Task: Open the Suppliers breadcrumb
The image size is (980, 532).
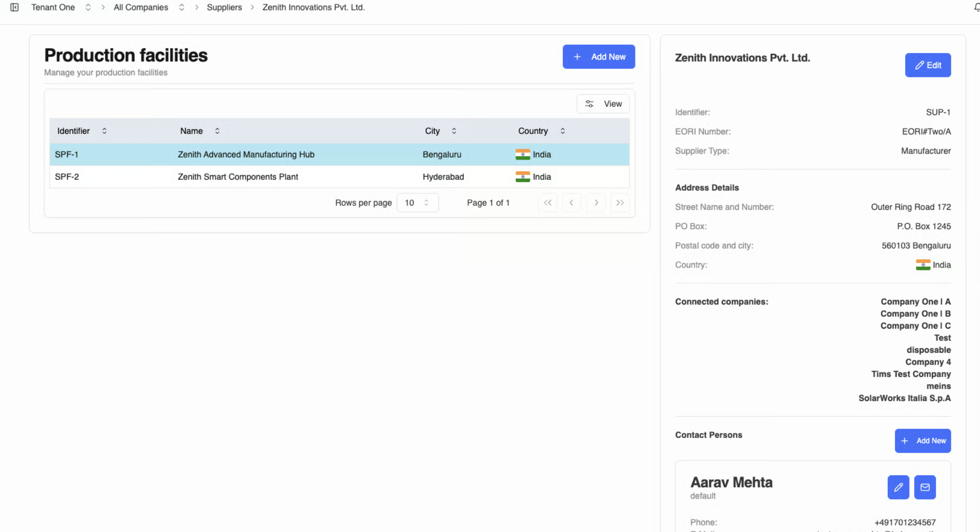Action: coord(224,7)
